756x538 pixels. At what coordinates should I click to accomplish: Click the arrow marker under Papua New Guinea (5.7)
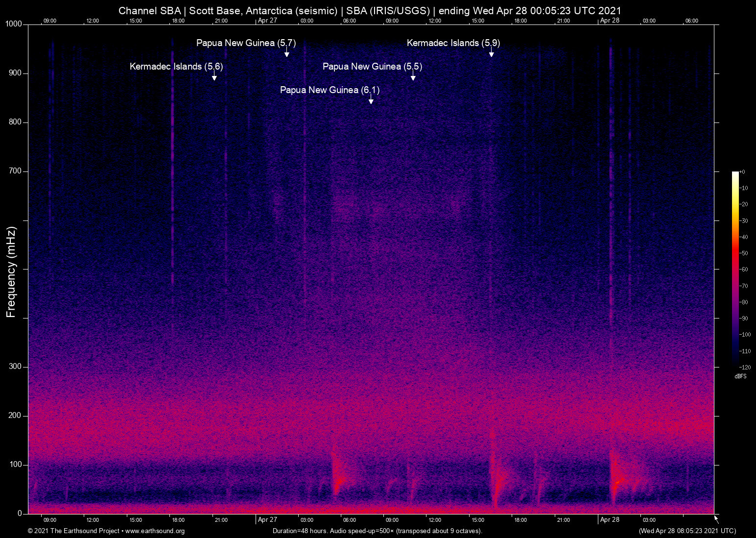[x=287, y=53]
